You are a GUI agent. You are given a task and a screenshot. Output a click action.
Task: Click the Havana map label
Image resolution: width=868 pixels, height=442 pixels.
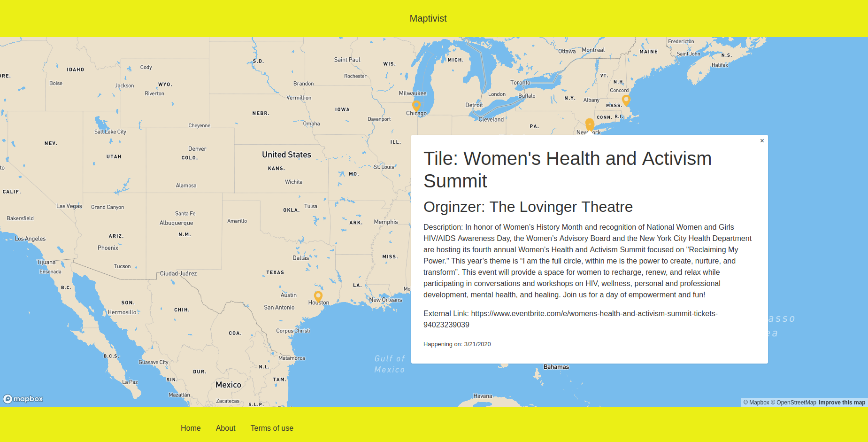[483, 396]
